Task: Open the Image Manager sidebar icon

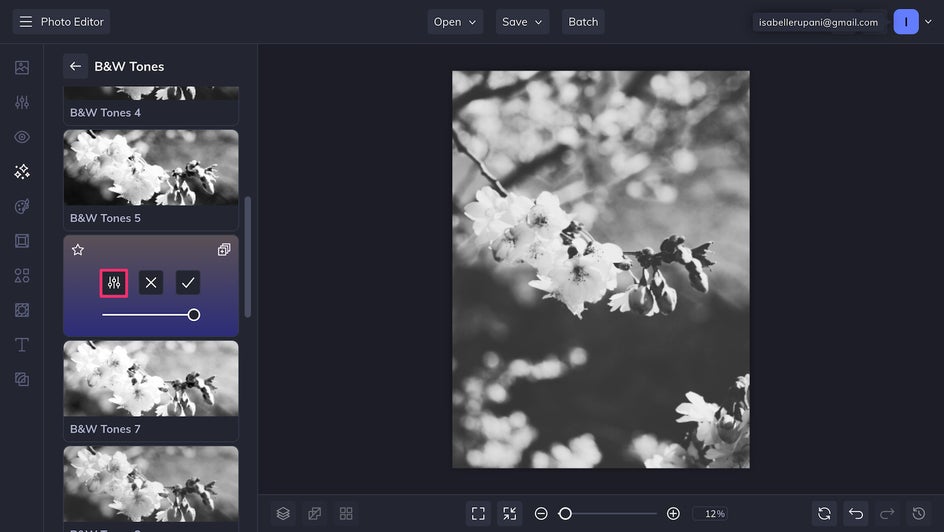Action: [22, 67]
